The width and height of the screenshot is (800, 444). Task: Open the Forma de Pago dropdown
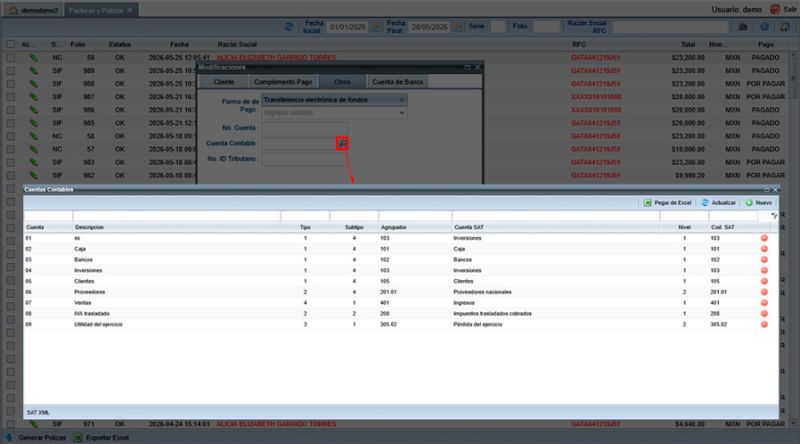tap(334, 100)
